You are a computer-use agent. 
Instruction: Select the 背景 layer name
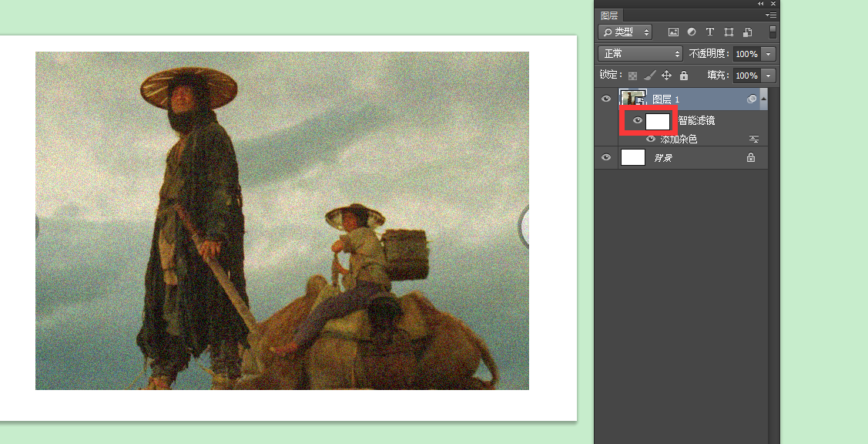[x=662, y=158]
